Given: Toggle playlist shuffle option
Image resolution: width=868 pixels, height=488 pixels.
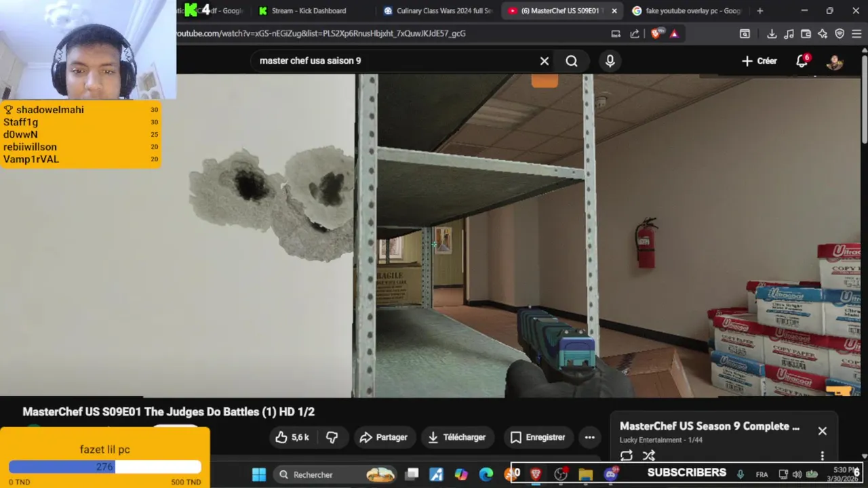Looking at the screenshot, I should (649, 455).
